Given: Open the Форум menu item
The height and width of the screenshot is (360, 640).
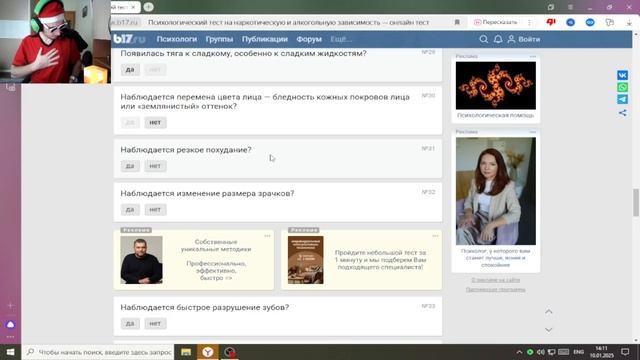Looking at the screenshot, I should coord(309,39).
